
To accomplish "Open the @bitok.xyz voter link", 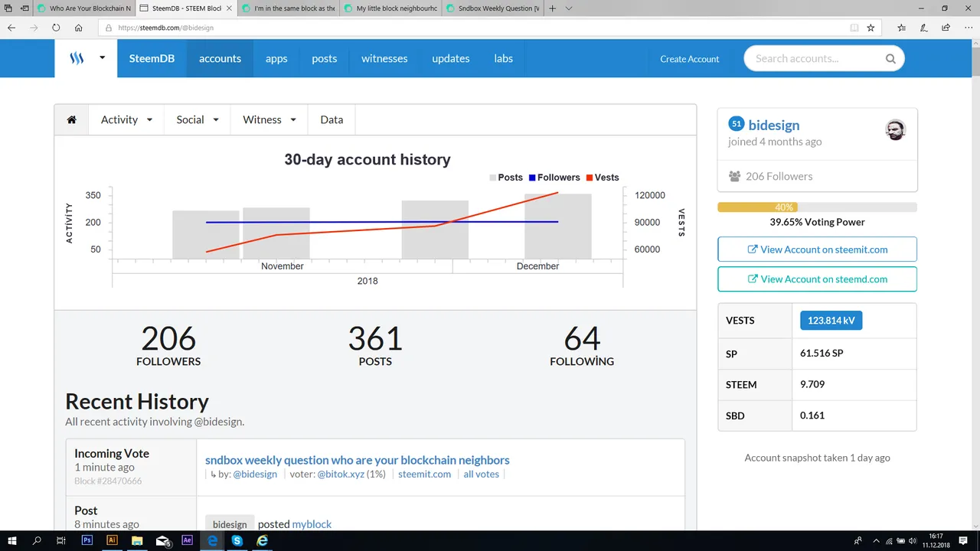I will 341,474.
